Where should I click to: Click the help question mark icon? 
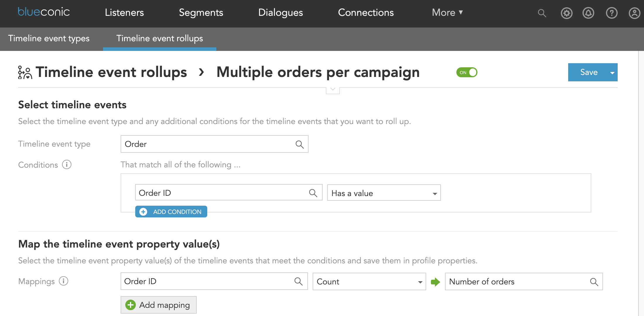(x=612, y=12)
